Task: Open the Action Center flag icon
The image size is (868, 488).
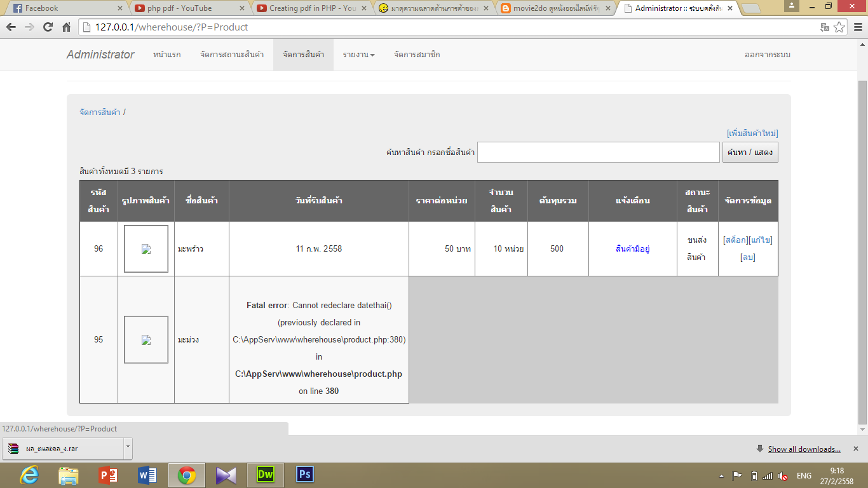Action: point(737,475)
